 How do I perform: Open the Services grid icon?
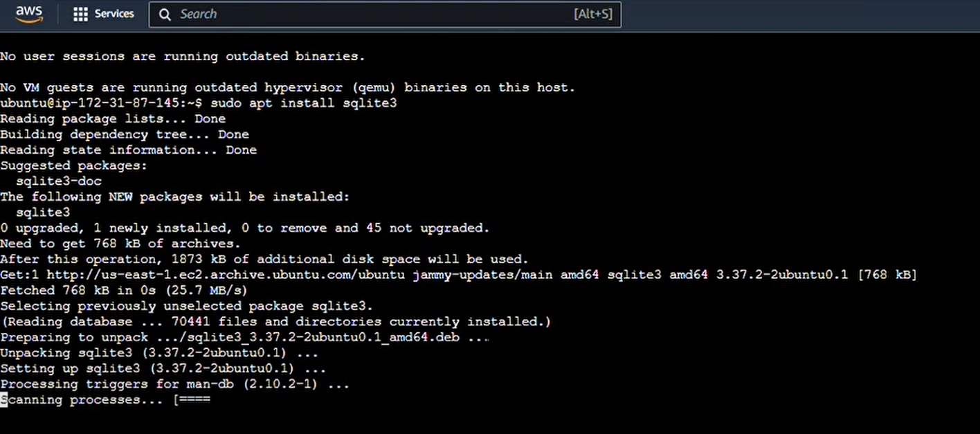pyautogui.click(x=80, y=14)
